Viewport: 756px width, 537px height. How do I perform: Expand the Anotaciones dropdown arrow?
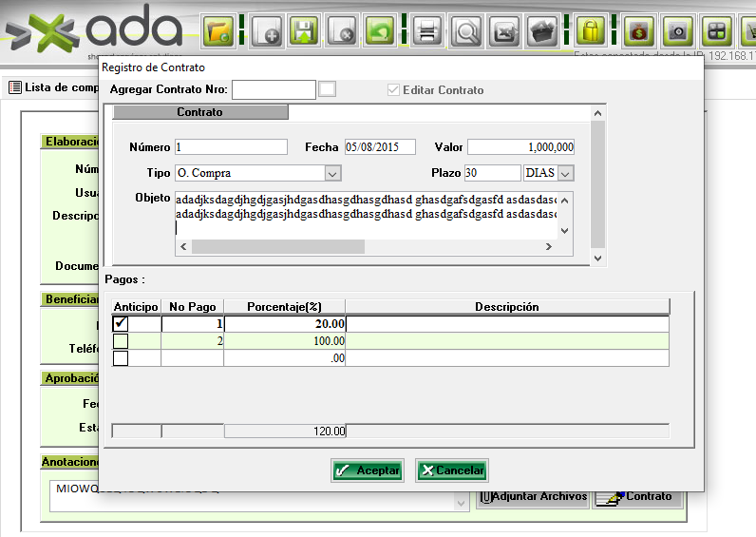(461, 503)
